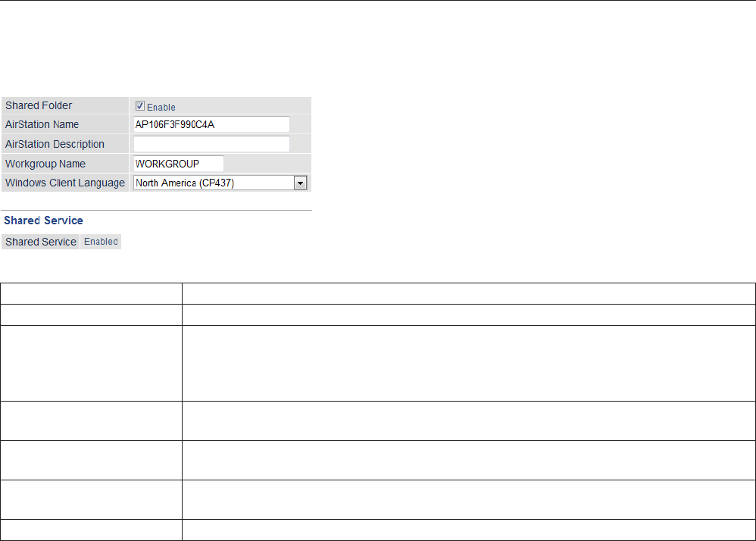The width and height of the screenshot is (756, 541).
Task: Click the bottom-left cell of the empty table
Action: coord(91,529)
